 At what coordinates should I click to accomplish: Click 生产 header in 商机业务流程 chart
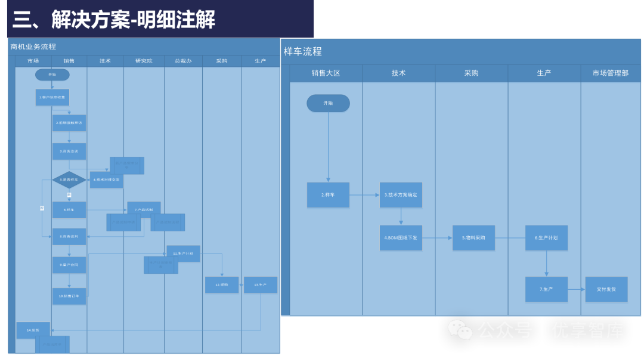pos(261,61)
